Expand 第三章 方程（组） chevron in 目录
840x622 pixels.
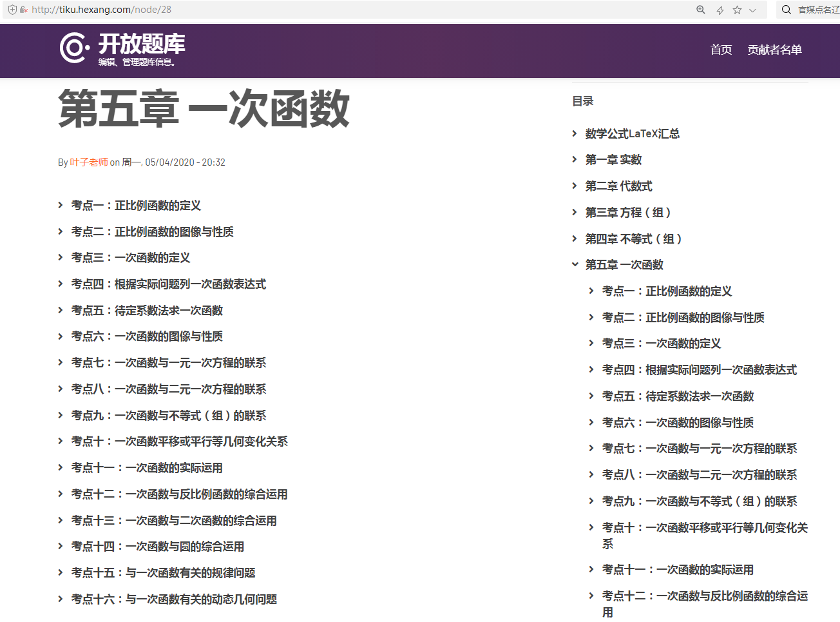(575, 212)
